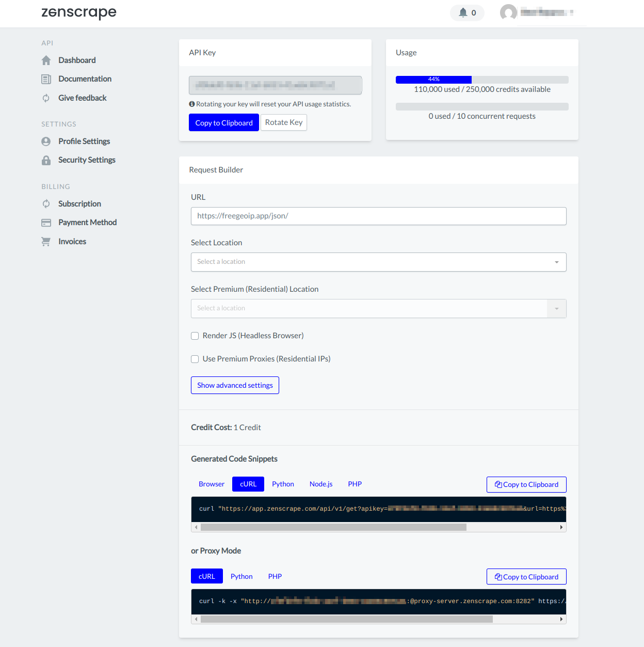This screenshot has width=644, height=647.
Task: Enable Render JS (Headless Browser) checkbox
Action: (x=195, y=336)
